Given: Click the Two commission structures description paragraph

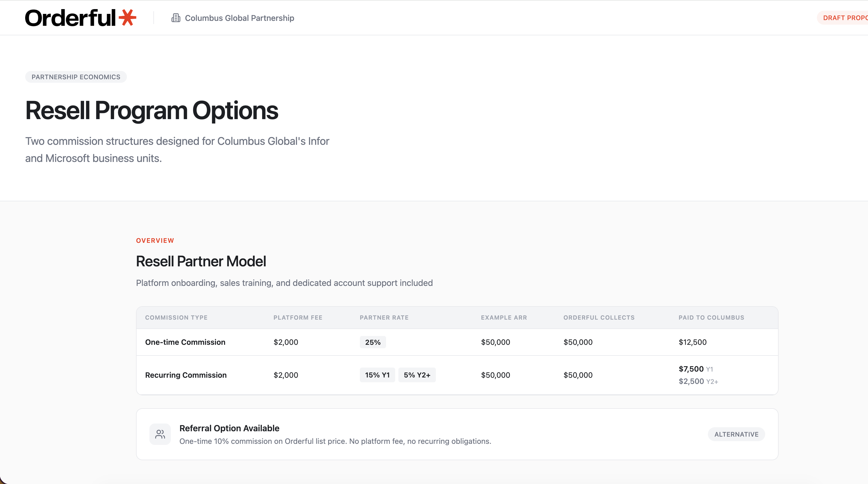Looking at the screenshot, I should [x=177, y=150].
